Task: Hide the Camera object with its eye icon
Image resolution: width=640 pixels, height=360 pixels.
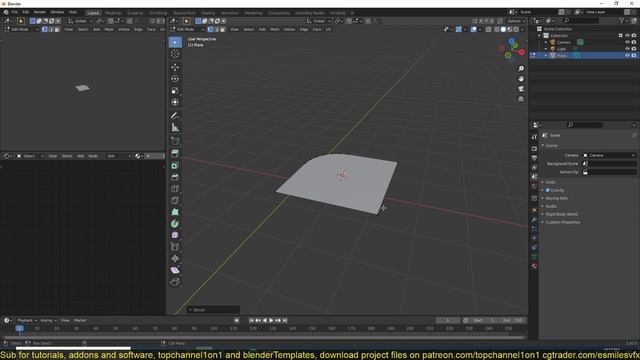Action: point(627,42)
